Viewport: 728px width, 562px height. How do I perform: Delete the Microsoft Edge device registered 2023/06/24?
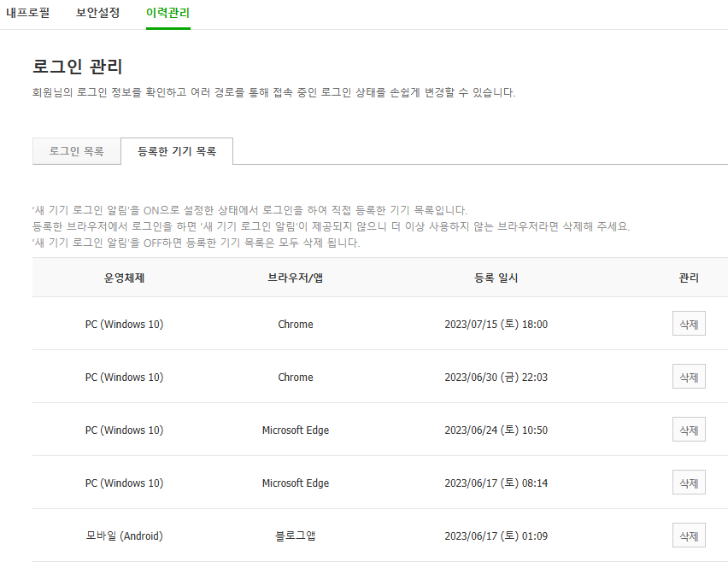click(x=689, y=430)
